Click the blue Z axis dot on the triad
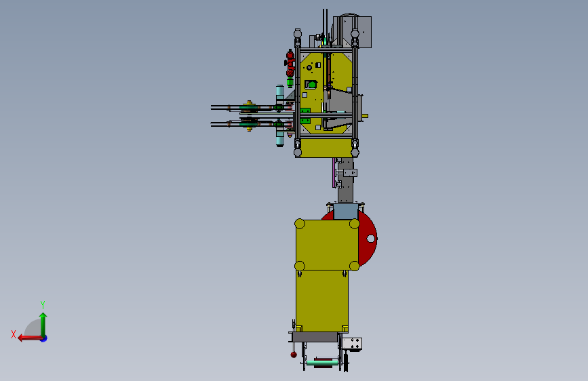 pos(44,338)
